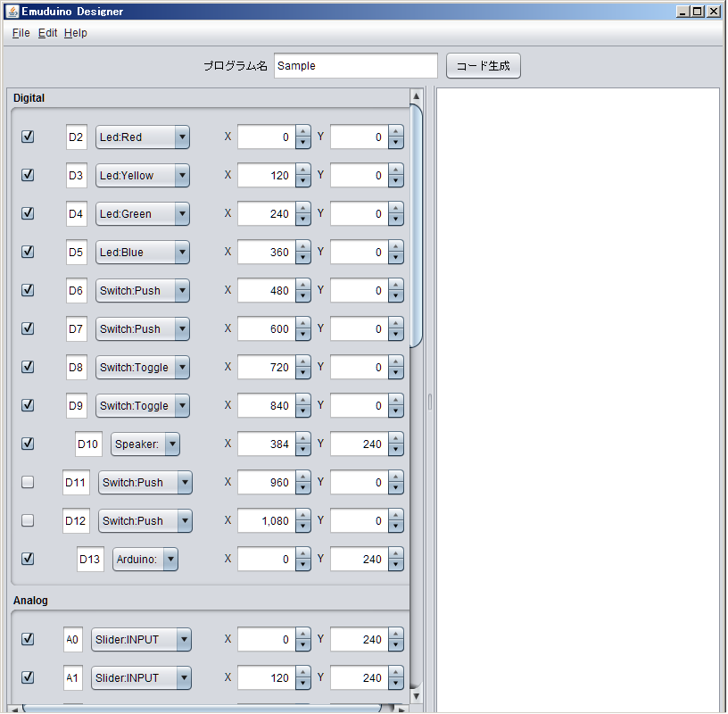
Task: Click the vertical scrollbar thumb
Action: coord(416,226)
